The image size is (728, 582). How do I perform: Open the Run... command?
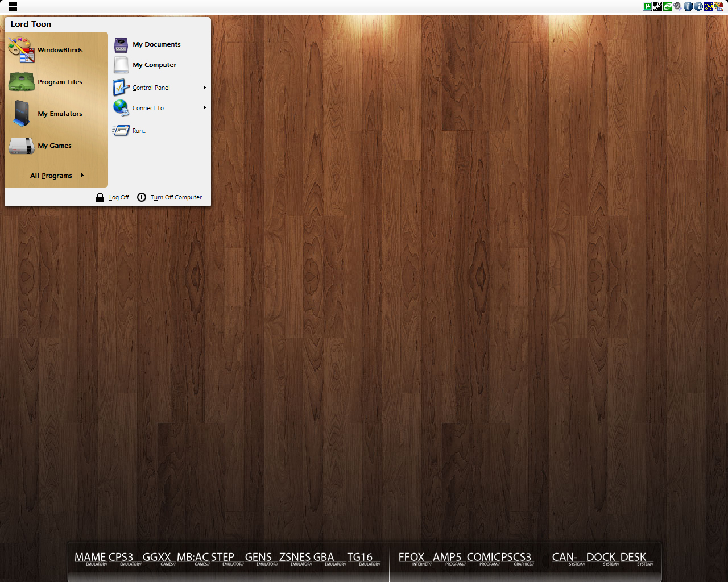coord(139,131)
